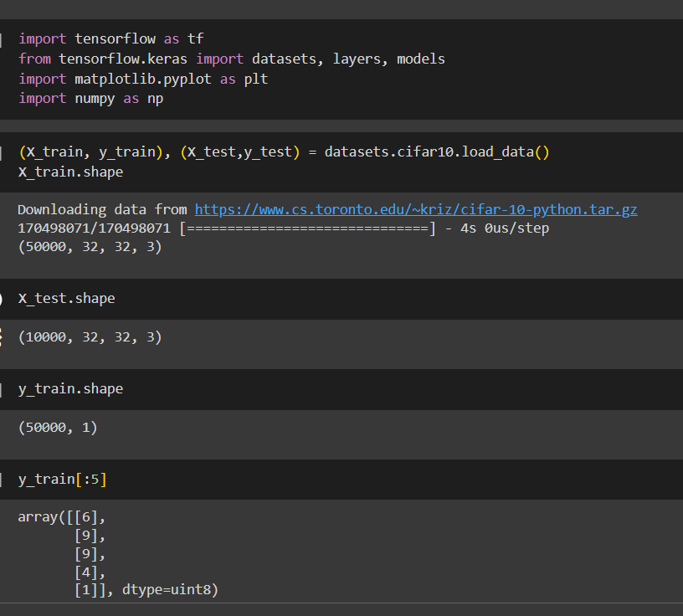Open the cifar-10-python.tar.gz download link
The height and width of the screenshot is (616, 683).
coord(415,209)
